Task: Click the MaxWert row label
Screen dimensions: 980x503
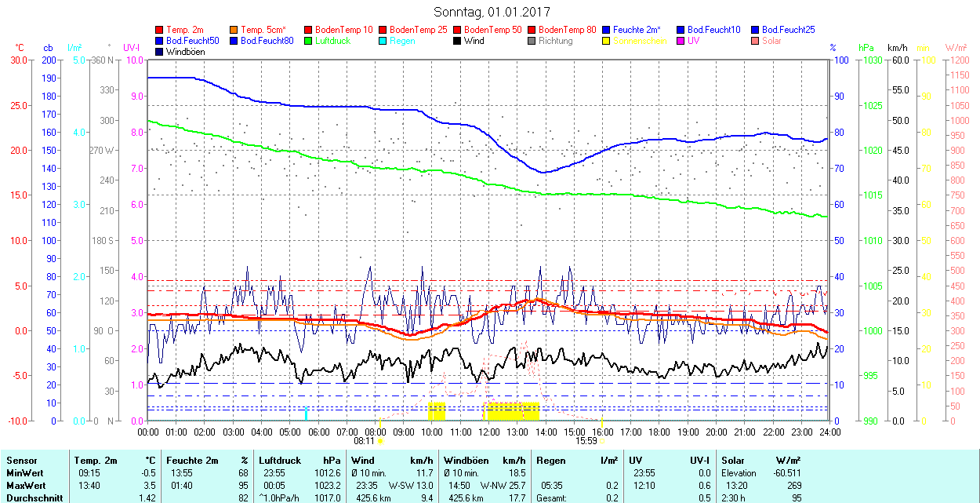Action: pyautogui.click(x=25, y=486)
